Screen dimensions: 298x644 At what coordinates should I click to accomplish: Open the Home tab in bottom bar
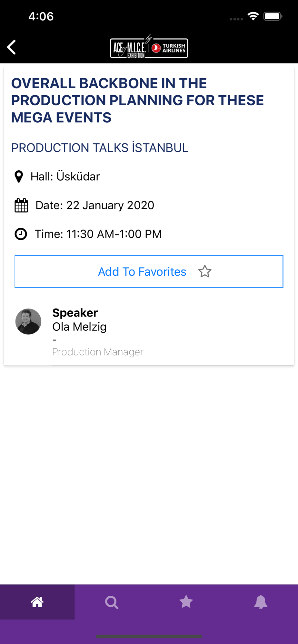point(37,602)
